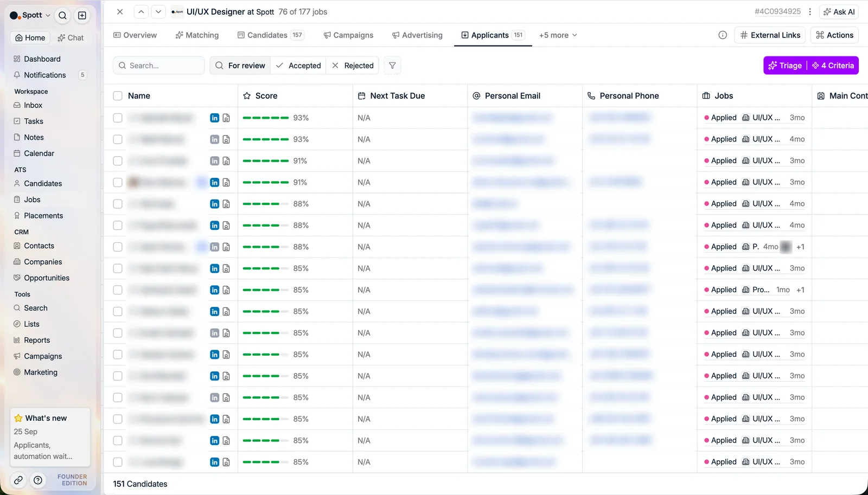Viewport: 868px width, 495px height.
Task: Open the 4 Criteria dropdown
Action: coord(833,66)
